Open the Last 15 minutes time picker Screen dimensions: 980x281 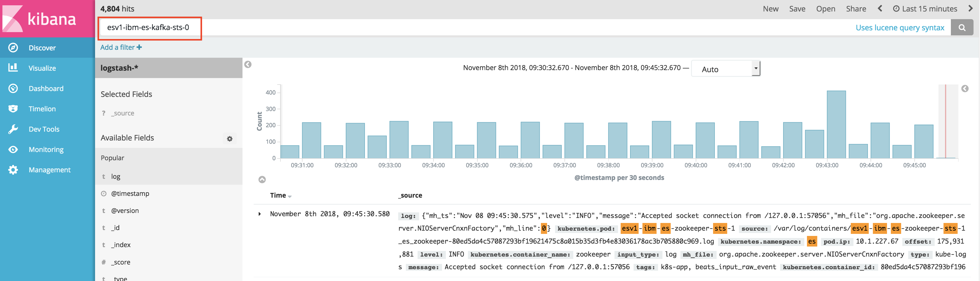[x=925, y=9]
